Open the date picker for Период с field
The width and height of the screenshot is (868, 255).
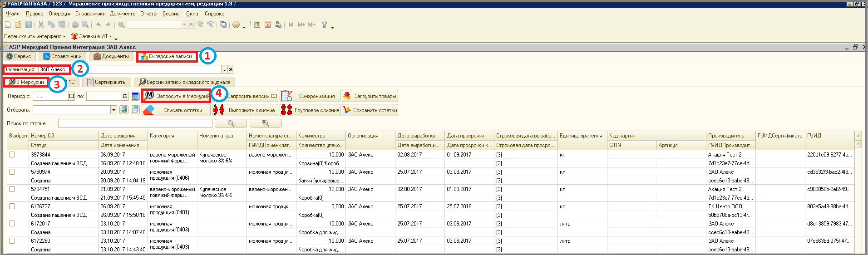pyautogui.click(x=71, y=96)
